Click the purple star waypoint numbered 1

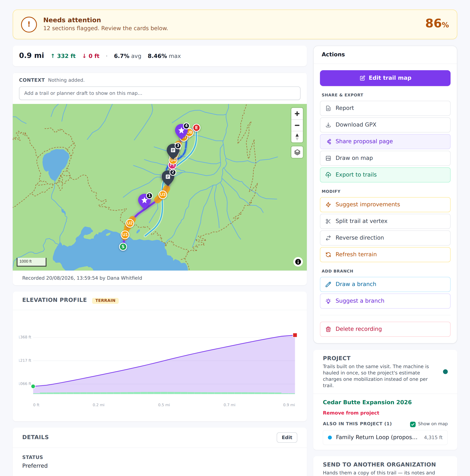point(144,201)
